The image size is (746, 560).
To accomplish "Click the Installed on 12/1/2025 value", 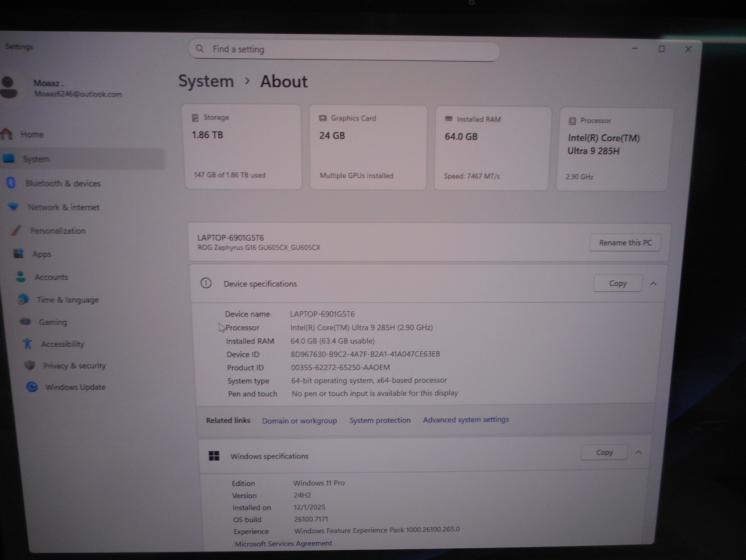I will (x=310, y=507).
